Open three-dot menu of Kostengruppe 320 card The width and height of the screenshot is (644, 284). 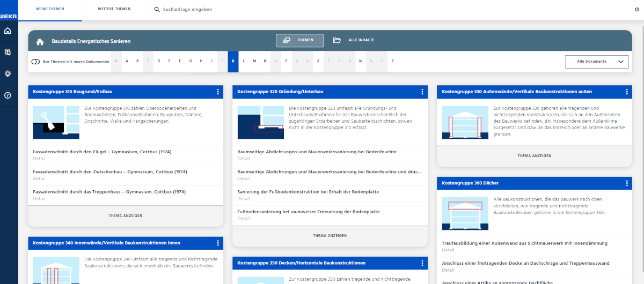422,92
